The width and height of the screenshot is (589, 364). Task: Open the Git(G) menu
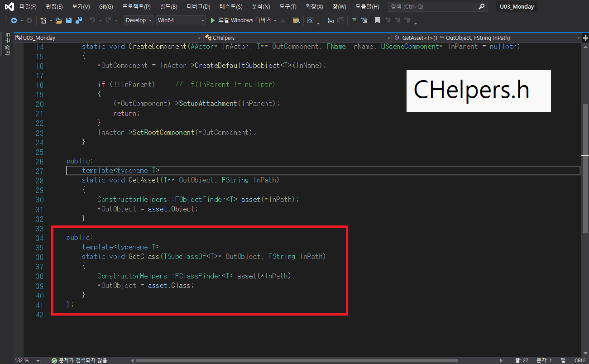tap(106, 7)
